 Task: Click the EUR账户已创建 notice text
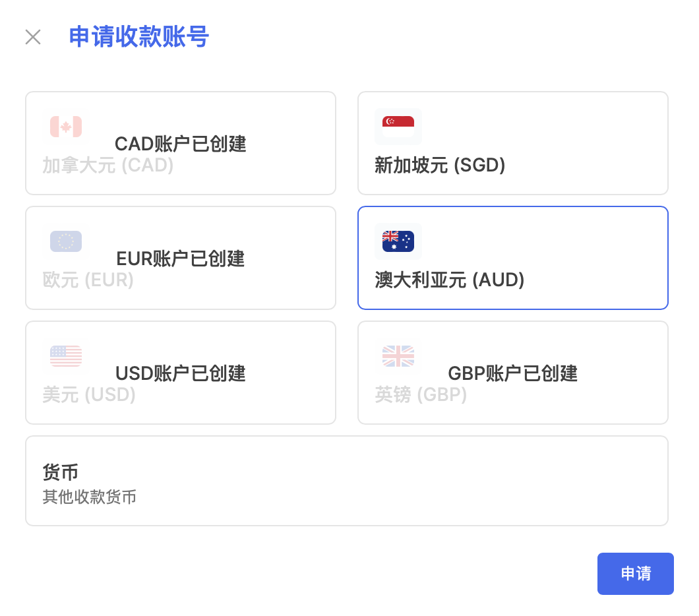click(x=181, y=259)
